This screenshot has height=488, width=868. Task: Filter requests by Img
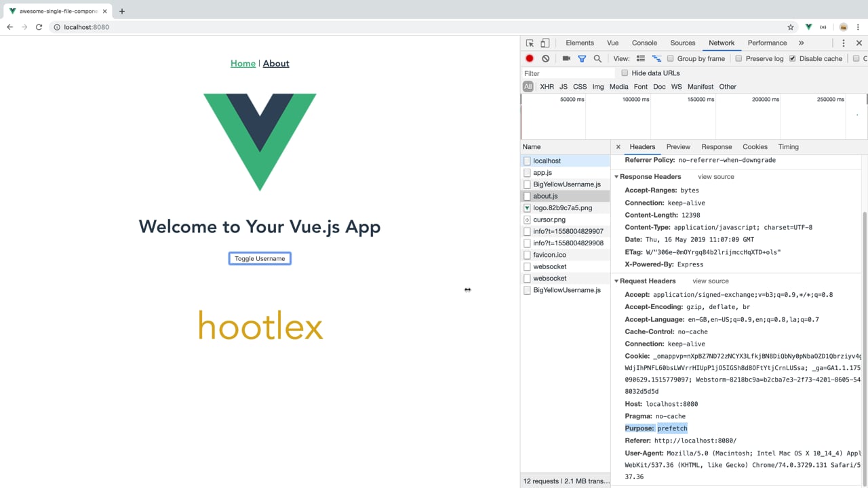598,87
